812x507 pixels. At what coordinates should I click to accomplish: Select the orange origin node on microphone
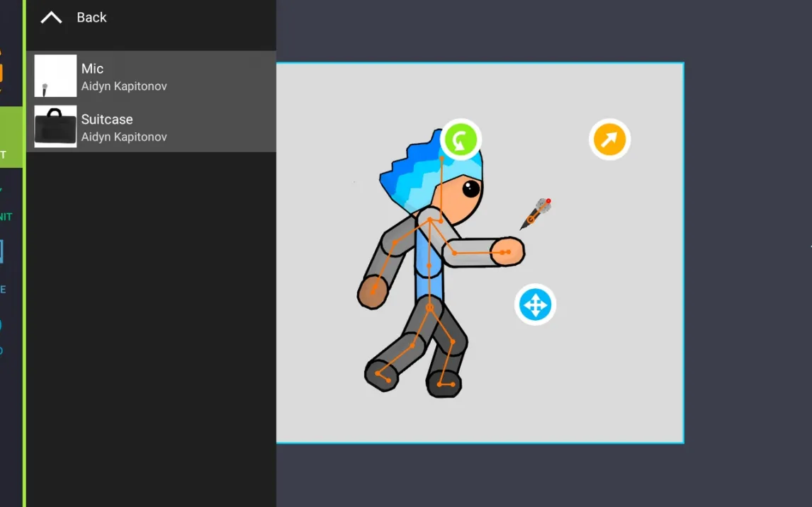point(531,220)
